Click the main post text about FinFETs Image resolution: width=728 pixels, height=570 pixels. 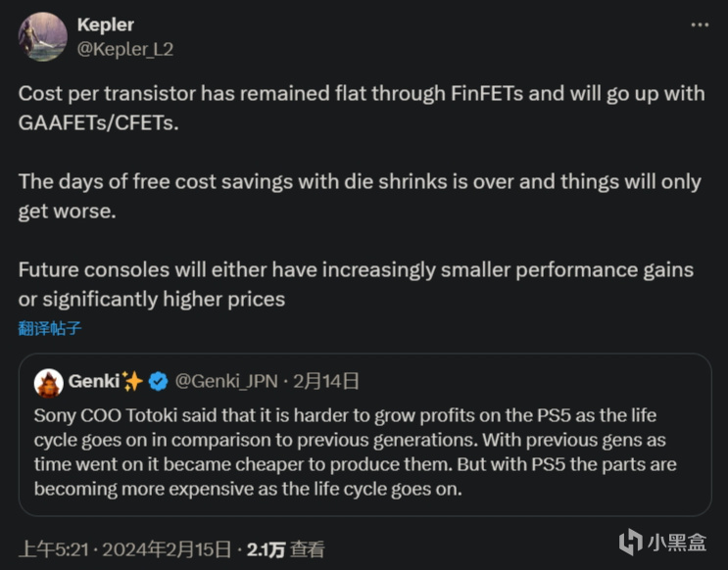[x=362, y=108]
